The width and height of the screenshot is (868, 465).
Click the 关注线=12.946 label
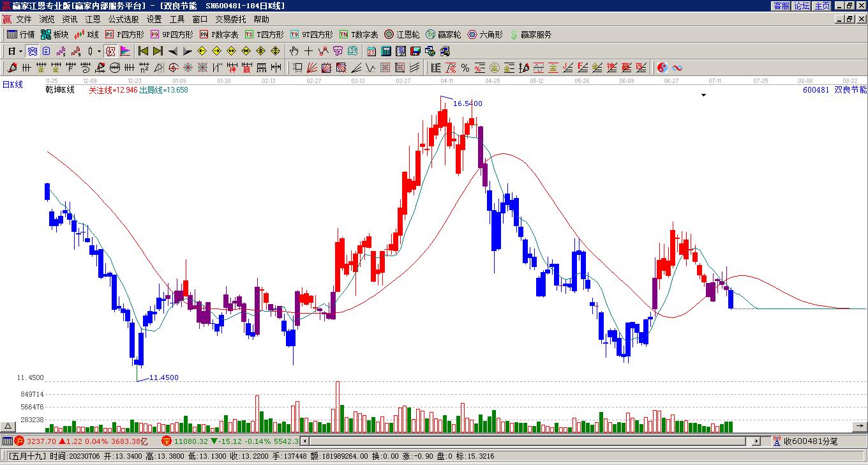tap(113, 90)
